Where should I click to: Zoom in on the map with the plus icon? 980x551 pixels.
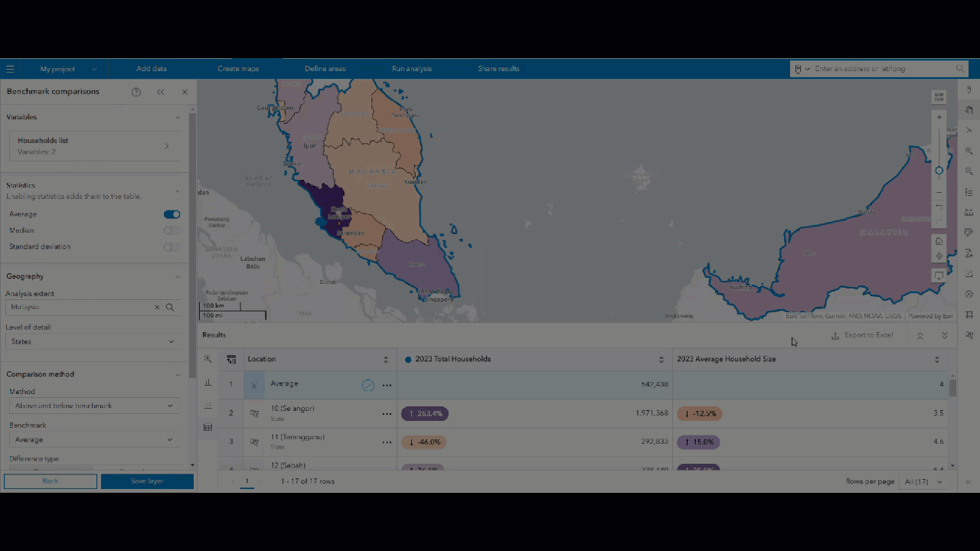tap(939, 116)
